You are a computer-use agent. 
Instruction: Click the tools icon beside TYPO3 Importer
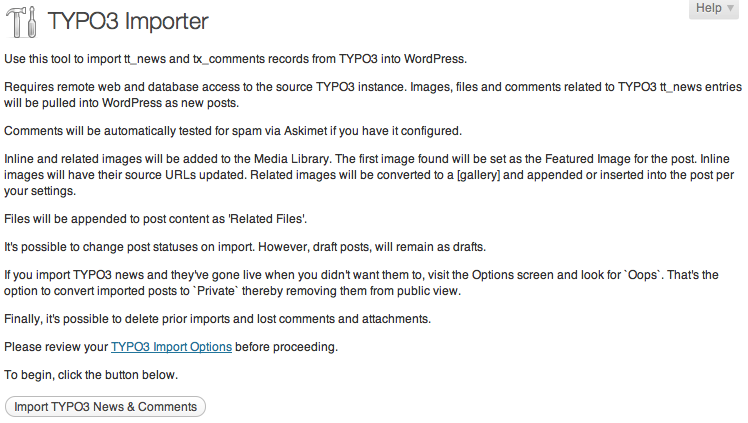coord(22,22)
